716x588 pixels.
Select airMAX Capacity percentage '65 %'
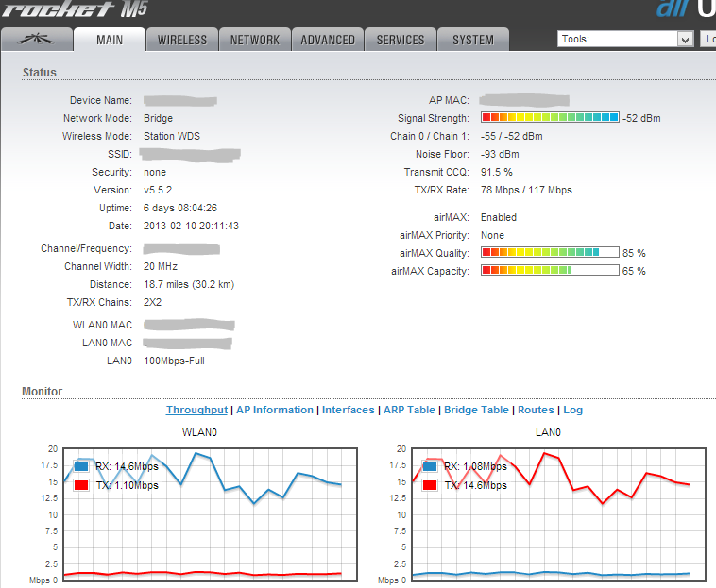pyautogui.click(x=634, y=271)
